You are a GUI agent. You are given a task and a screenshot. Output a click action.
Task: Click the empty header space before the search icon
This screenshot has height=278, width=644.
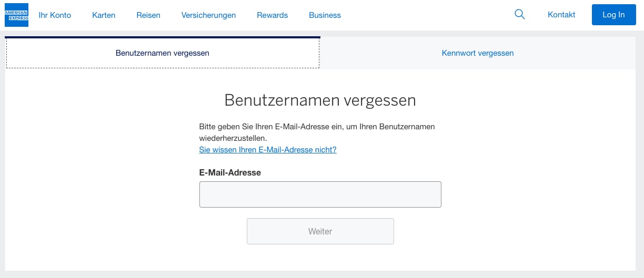point(426,15)
